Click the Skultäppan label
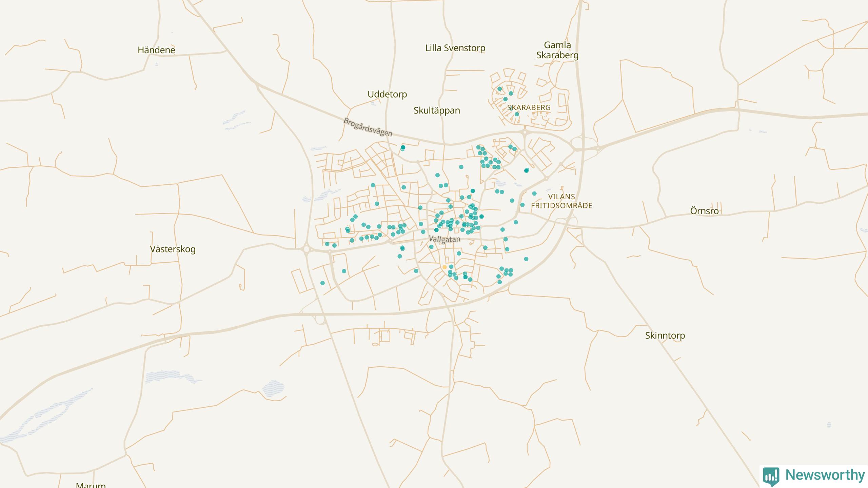The height and width of the screenshot is (488, 868). click(437, 110)
